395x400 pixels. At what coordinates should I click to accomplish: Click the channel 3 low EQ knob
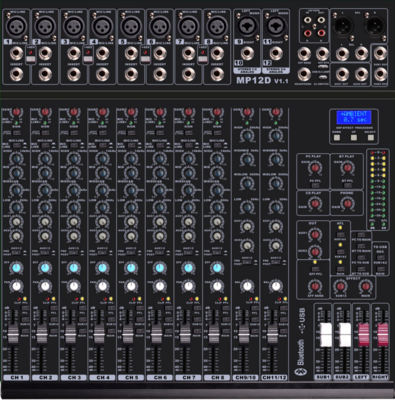74,207
